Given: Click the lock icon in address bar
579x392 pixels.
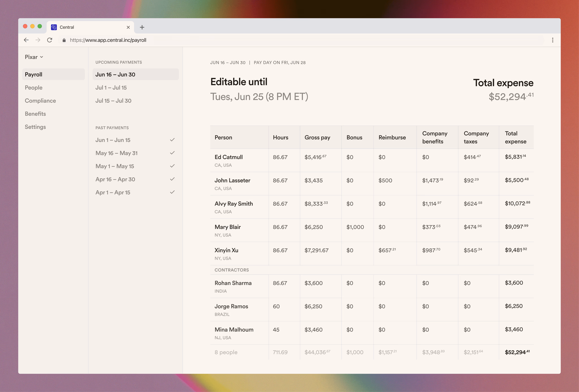Looking at the screenshot, I should (x=64, y=40).
